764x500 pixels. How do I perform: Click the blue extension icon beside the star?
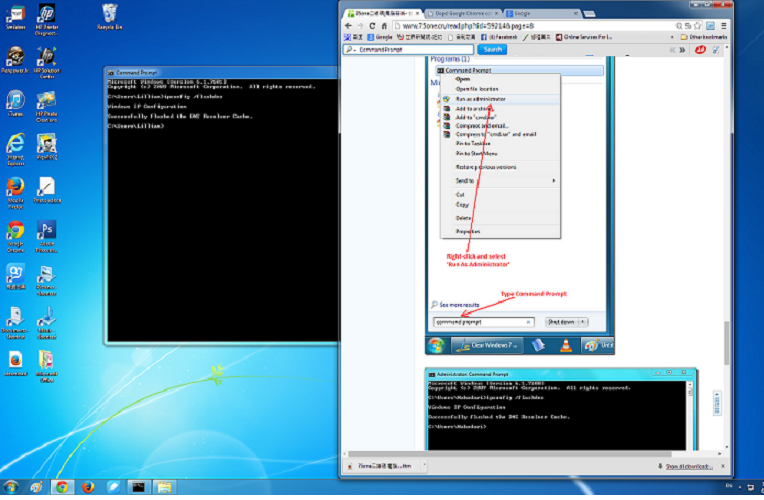[710, 26]
